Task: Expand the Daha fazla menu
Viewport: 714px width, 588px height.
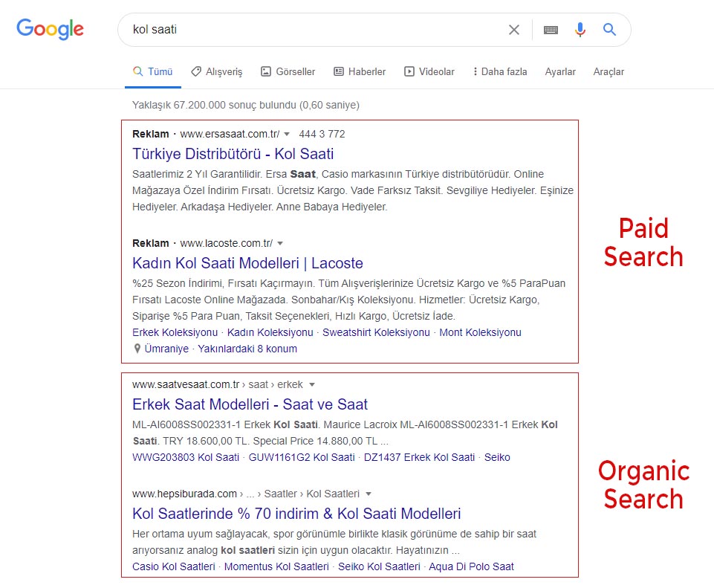Action: click(499, 72)
